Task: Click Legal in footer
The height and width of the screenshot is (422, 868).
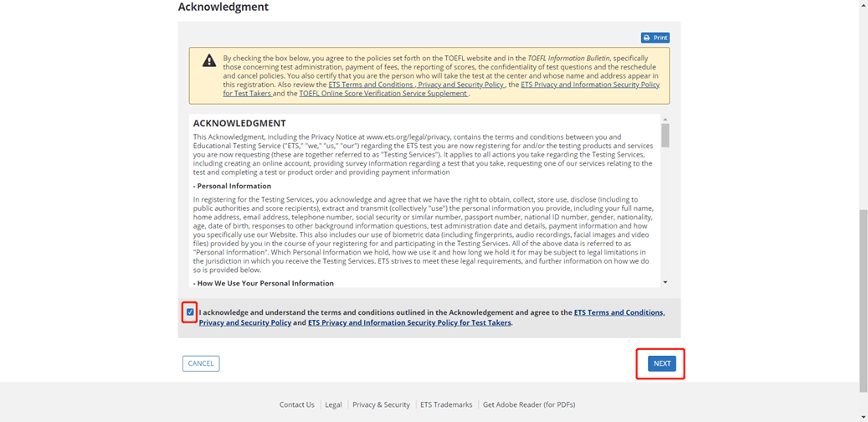Action: tap(333, 404)
